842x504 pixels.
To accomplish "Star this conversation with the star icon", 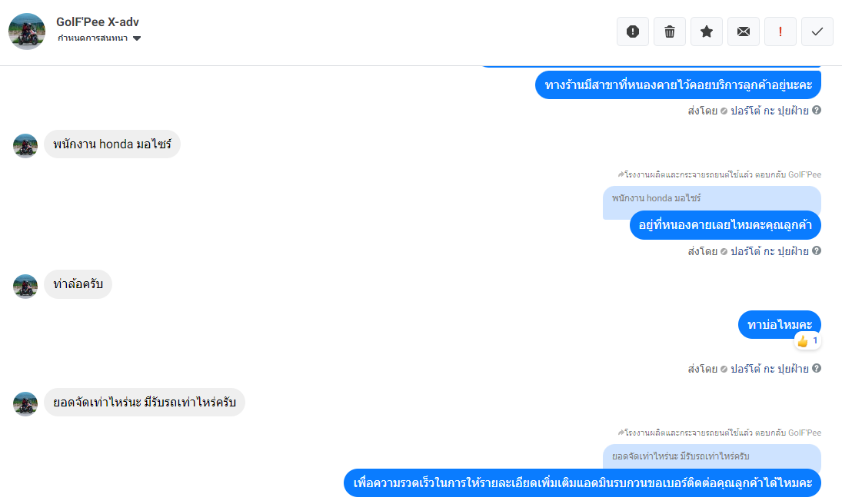I will click(x=707, y=31).
